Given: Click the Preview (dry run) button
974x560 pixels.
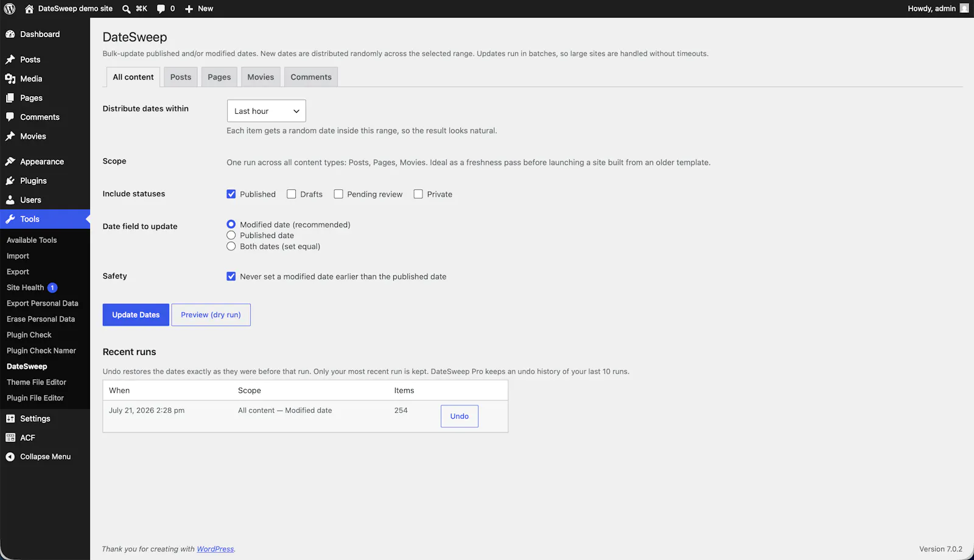Looking at the screenshot, I should point(211,315).
